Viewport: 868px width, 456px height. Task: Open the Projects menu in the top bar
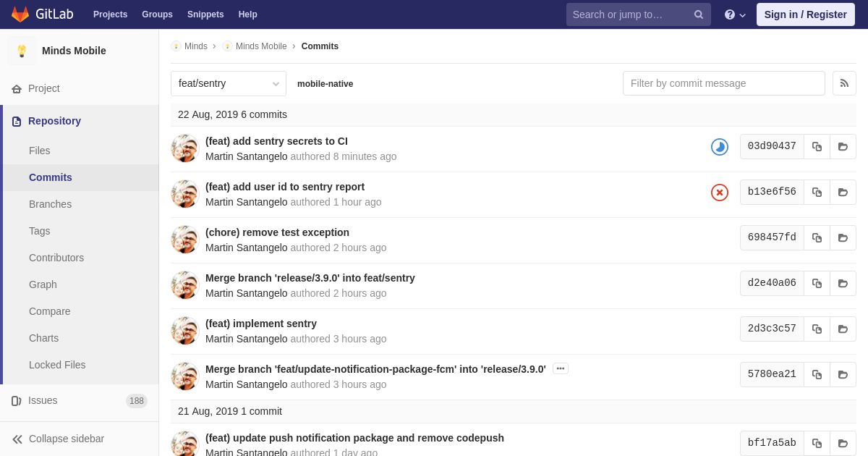point(110,14)
